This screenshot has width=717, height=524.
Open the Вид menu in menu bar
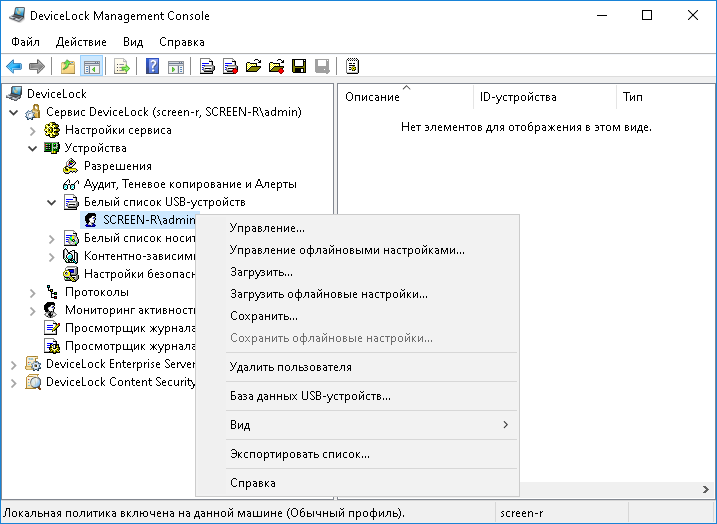[x=133, y=42]
